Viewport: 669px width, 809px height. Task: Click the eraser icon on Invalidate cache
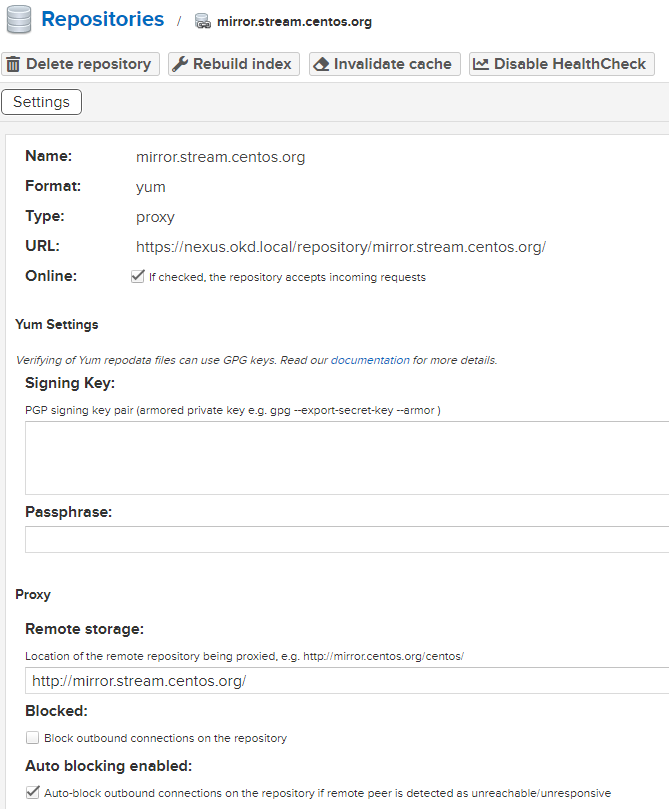tap(321, 64)
